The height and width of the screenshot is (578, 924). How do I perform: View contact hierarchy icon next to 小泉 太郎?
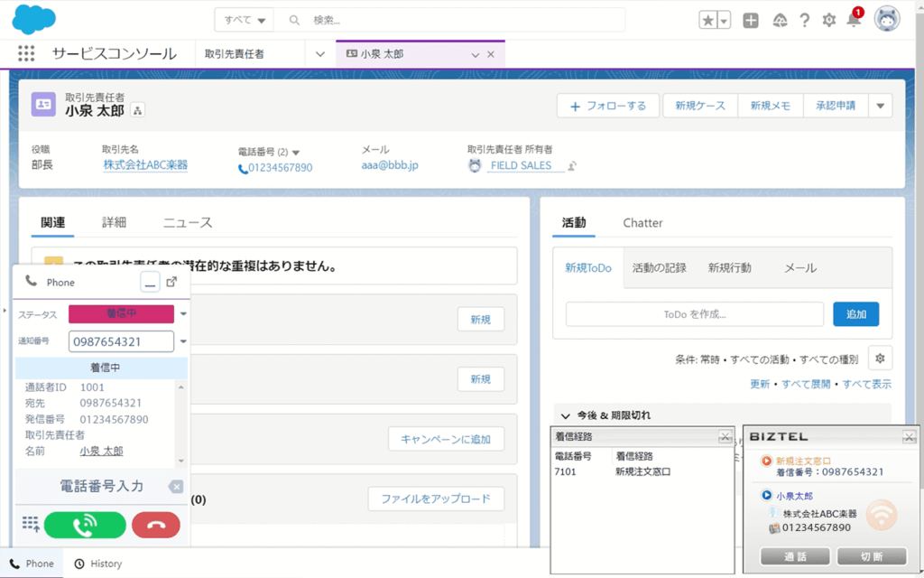pyautogui.click(x=138, y=110)
